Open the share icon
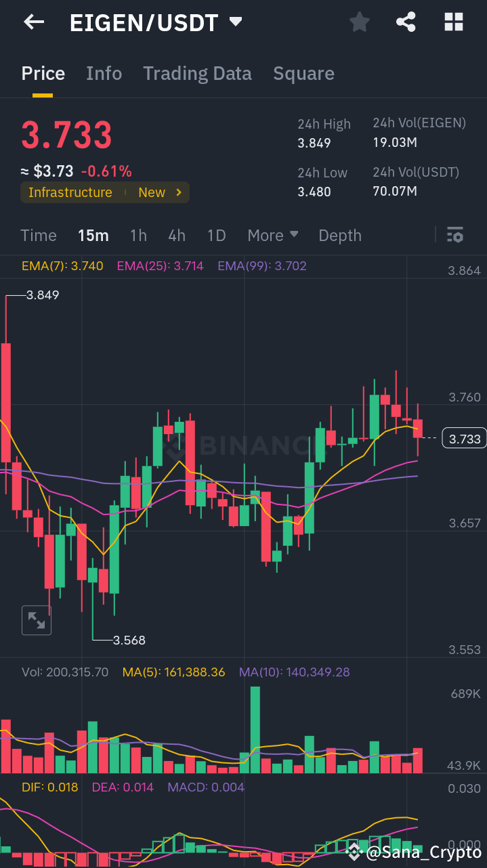The height and width of the screenshot is (868, 487). (x=406, y=22)
